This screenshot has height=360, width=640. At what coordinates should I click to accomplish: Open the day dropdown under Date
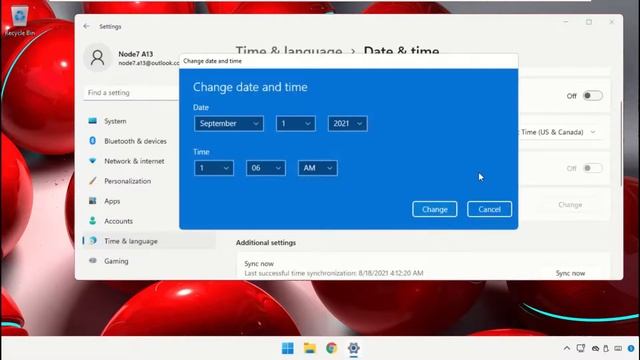tap(296, 123)
